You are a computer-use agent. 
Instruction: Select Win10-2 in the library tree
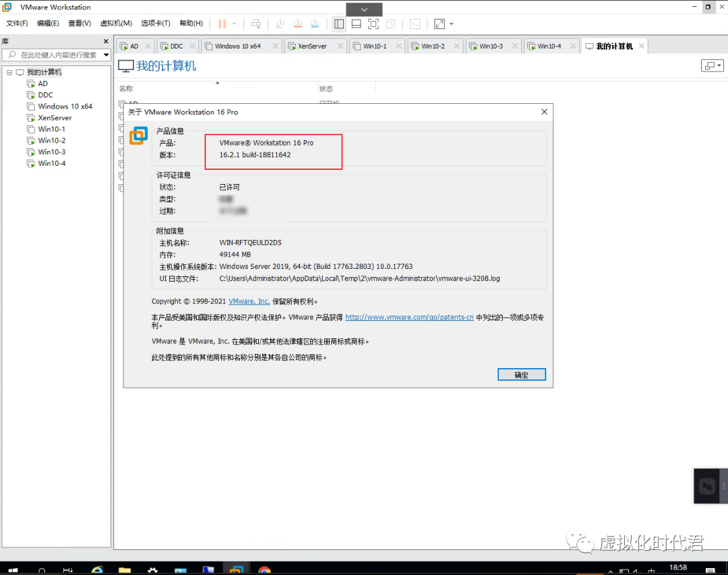(51, 140)
